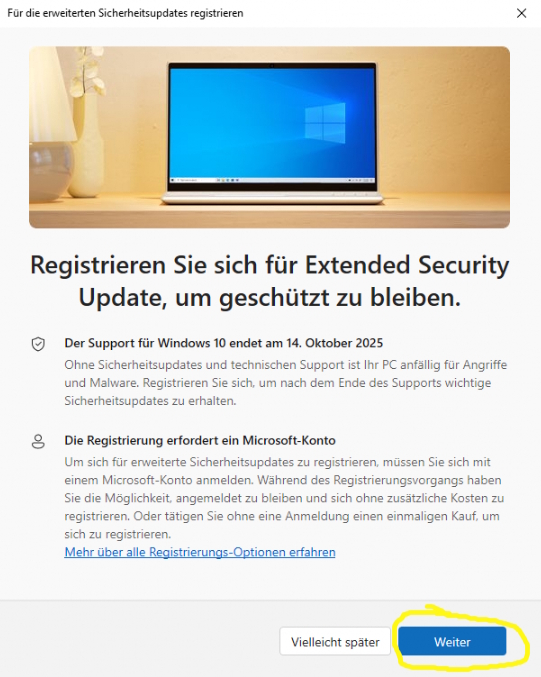Click the Weiter button

tap(452, 642)
